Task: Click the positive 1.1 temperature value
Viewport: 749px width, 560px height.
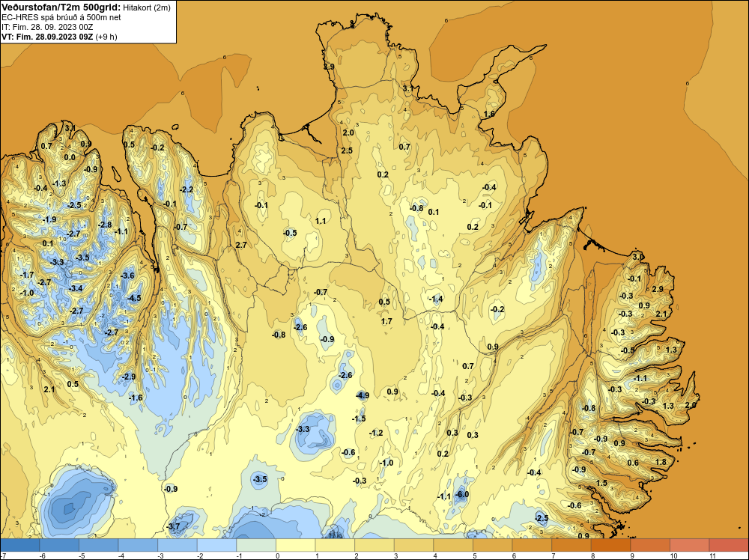Action: (x=321, y=221)
